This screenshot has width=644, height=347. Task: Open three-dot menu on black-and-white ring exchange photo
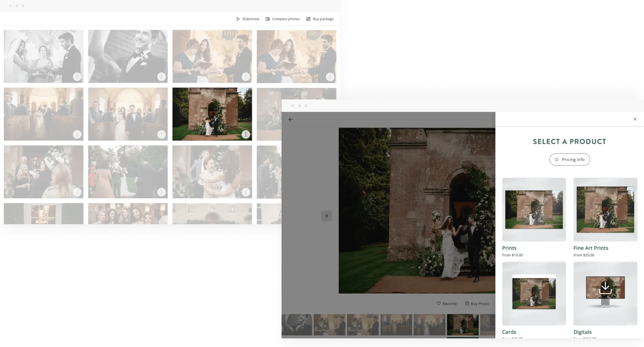[x=77, y=77]
